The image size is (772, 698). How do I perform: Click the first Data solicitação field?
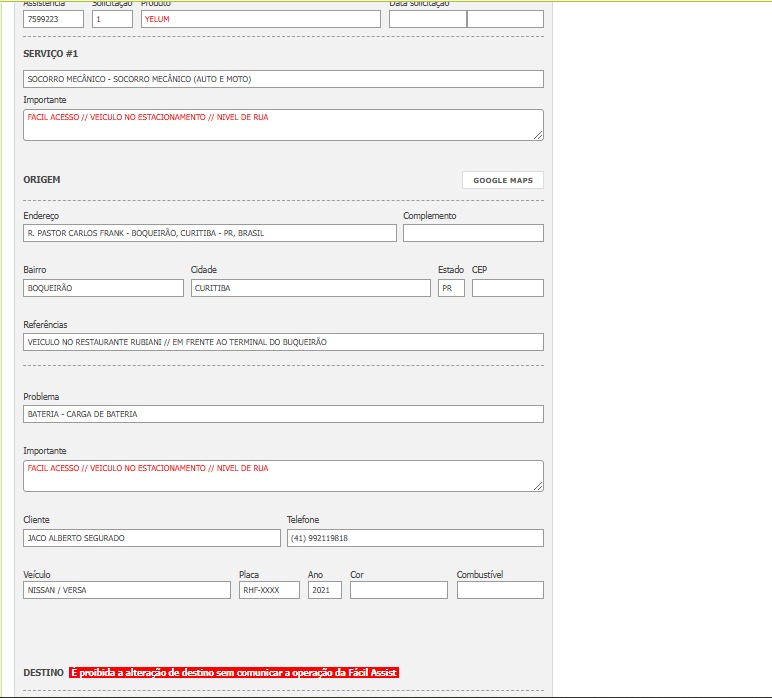[x=427, y=19]
